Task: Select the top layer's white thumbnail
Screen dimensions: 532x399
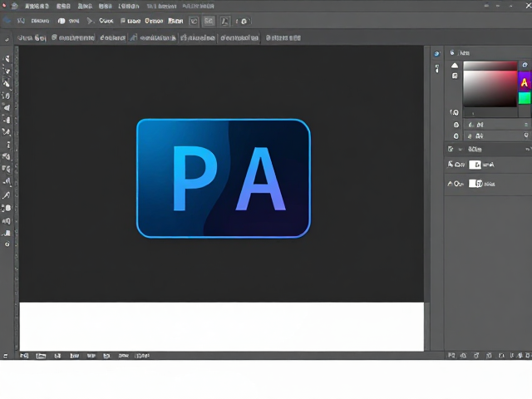Action: (475, 165)
